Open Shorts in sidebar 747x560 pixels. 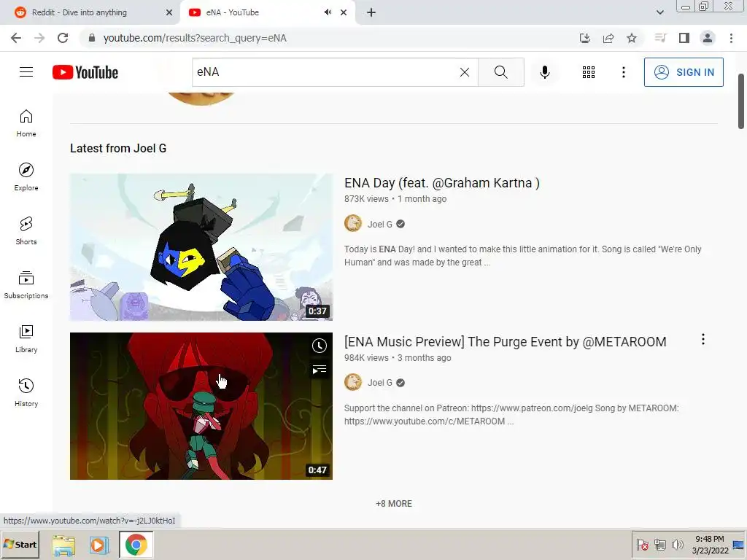26,231
